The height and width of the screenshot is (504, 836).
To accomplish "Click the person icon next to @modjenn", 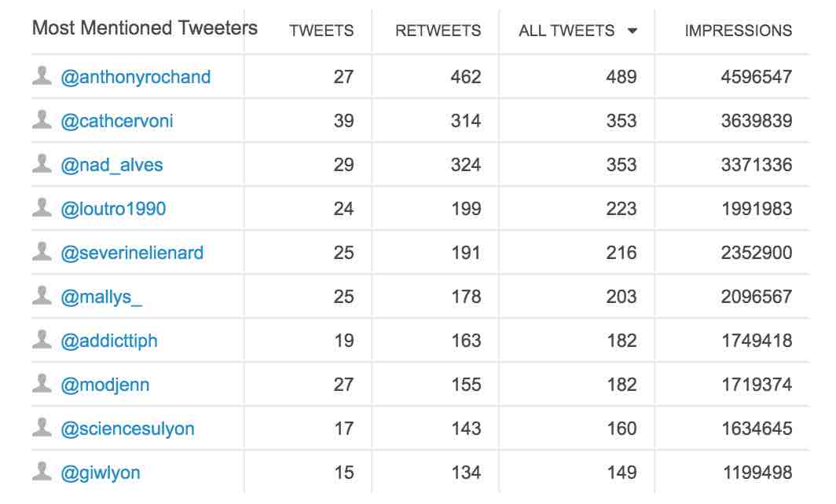I will [42, 384].
